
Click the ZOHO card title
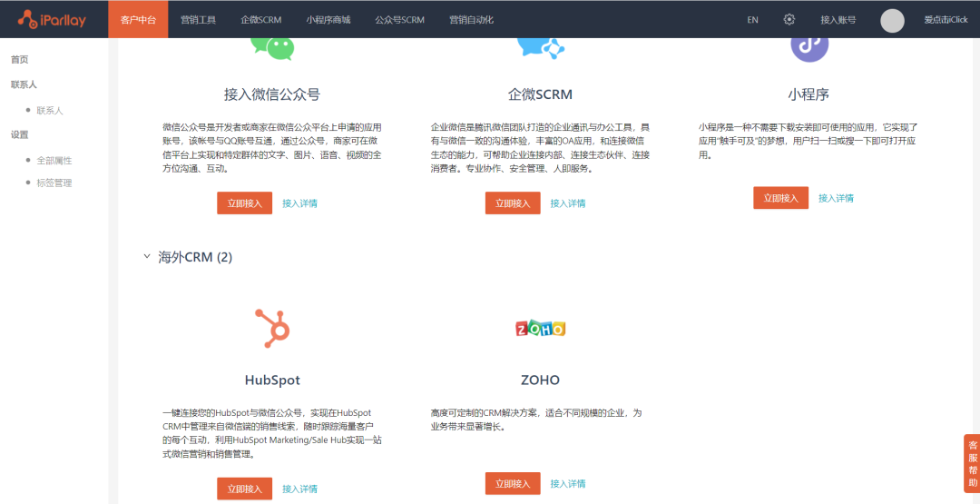[x=541, y=380]
